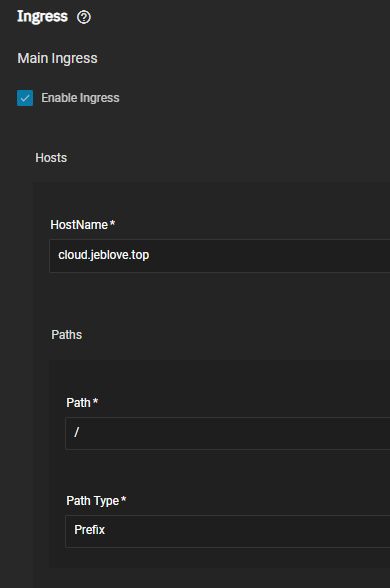
Task: Click the HostName field label
Action: click(x=79, y=225)
